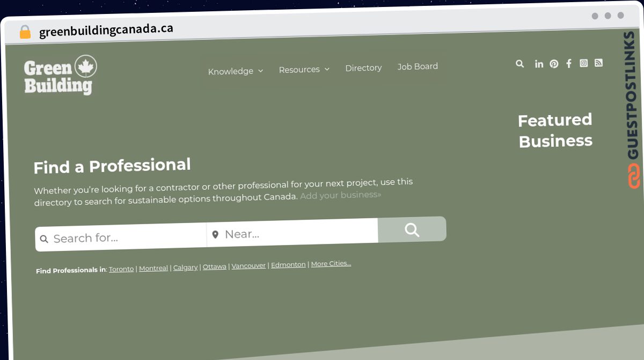Open the Edmonton professionals link

pos(288,265)
